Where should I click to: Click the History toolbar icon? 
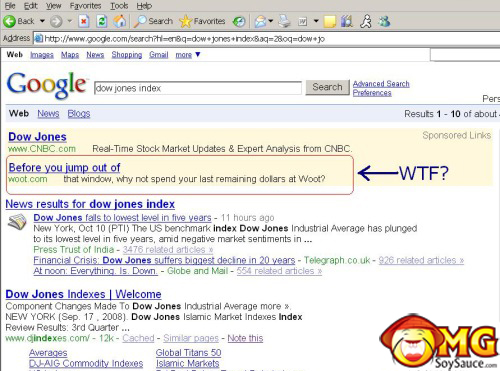coord(239,22)
